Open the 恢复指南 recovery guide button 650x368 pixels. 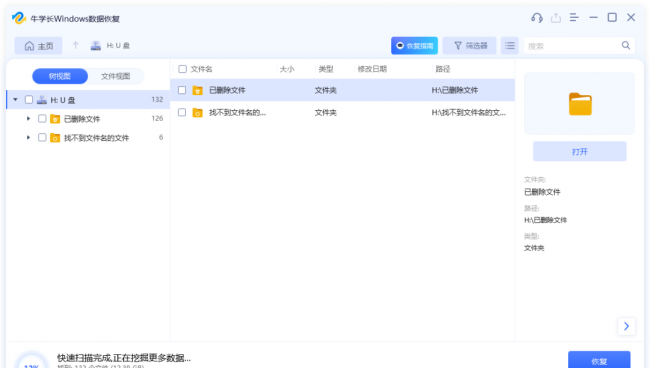tap(414, 46)
